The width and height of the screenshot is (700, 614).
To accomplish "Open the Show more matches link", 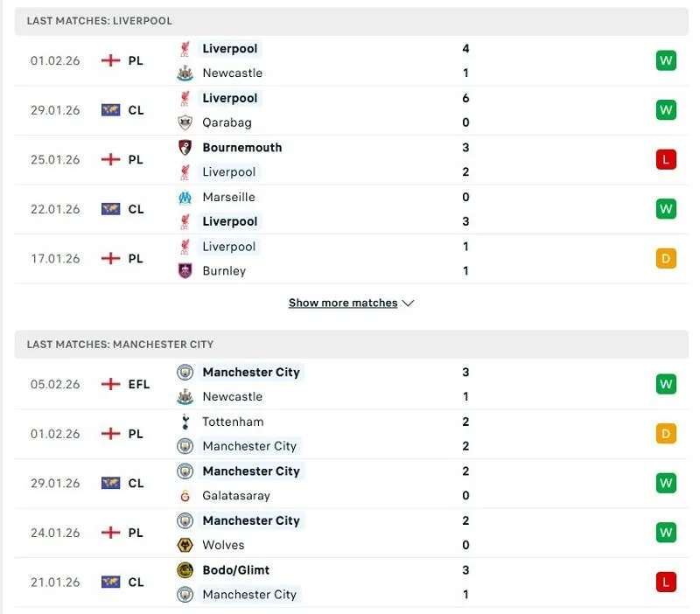I will coord(343,304).
